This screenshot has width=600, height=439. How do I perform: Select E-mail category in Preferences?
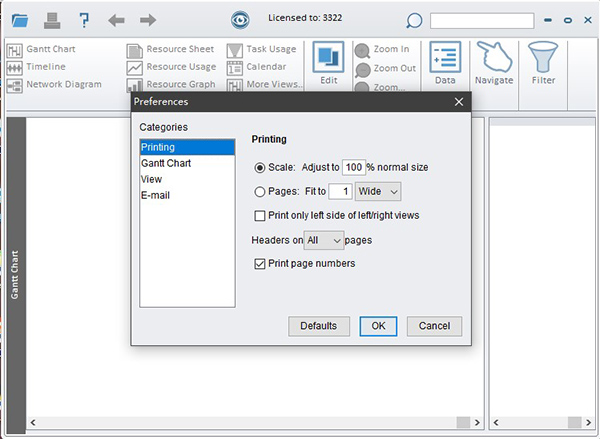point(188,196)
